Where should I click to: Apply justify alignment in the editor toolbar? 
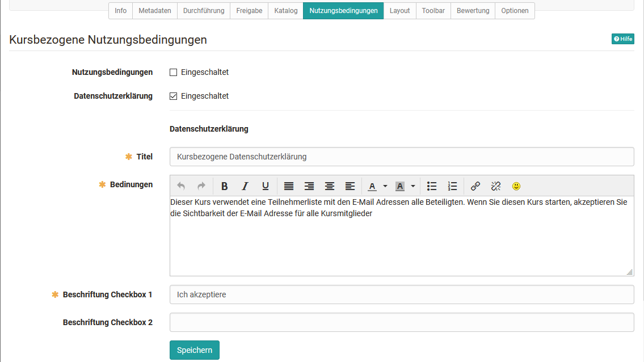point(289,186)
